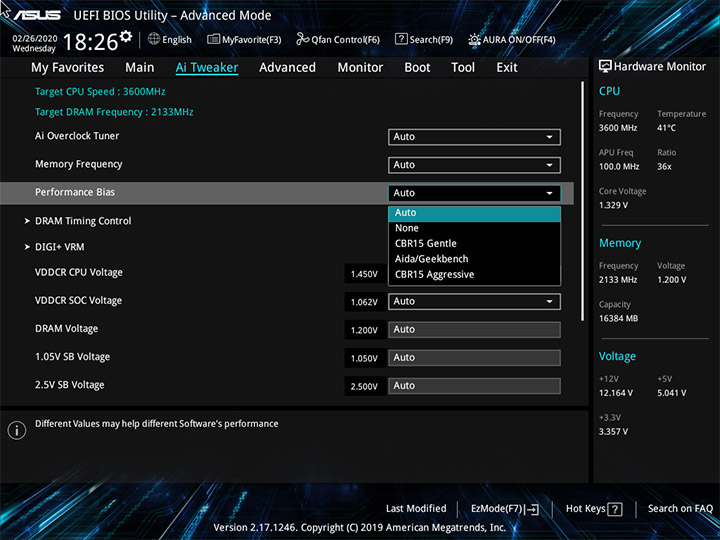This screenshot has height=540, width=720.
Task: Switch to EzMode(F7)
Action: 505,509
